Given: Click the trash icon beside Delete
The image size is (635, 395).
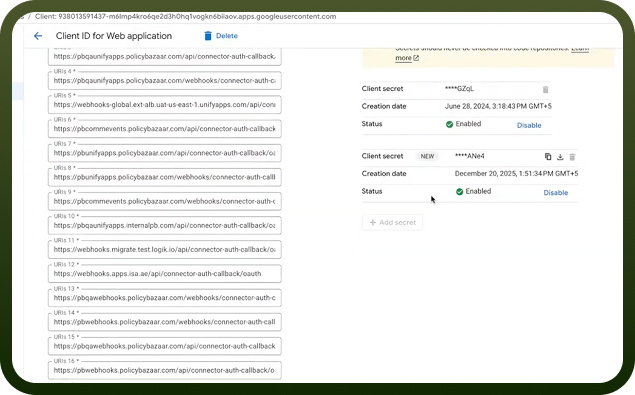Looking at the screenshot, I should point(208,36).
